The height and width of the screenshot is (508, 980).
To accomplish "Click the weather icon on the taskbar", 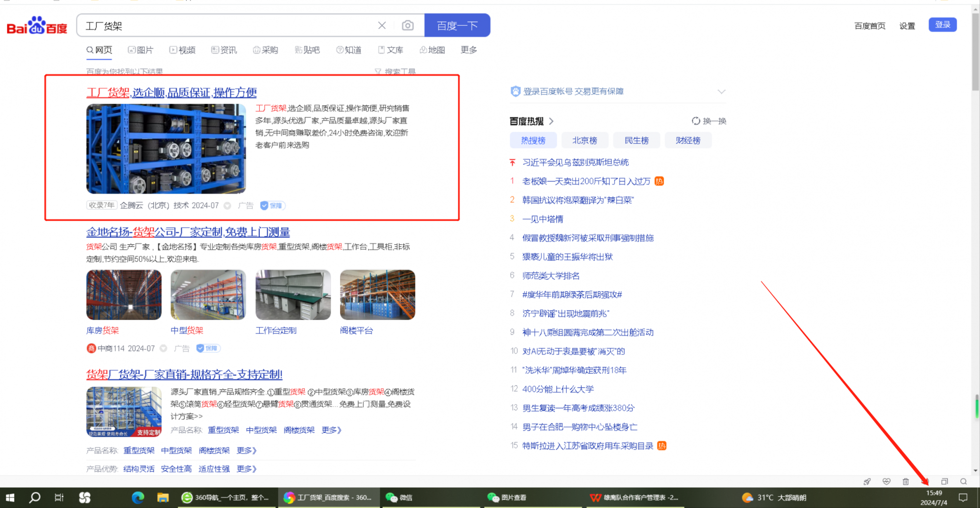I will pos(747,498).
